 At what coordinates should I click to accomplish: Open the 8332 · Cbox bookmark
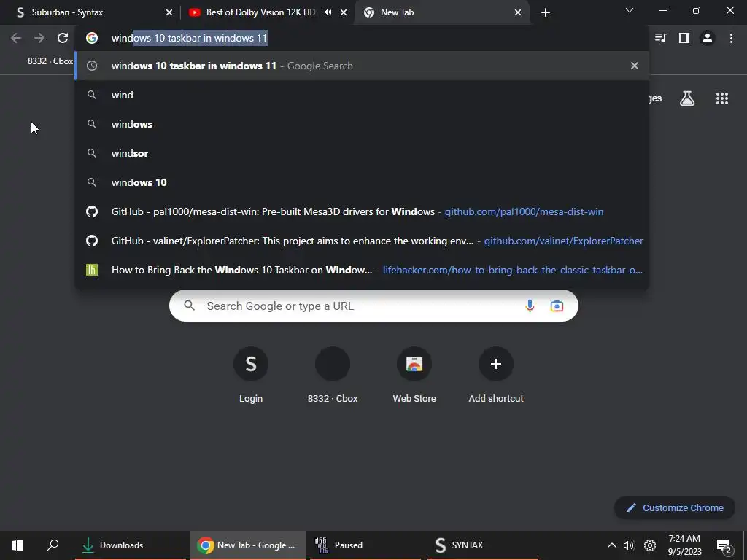pos(50,61)
